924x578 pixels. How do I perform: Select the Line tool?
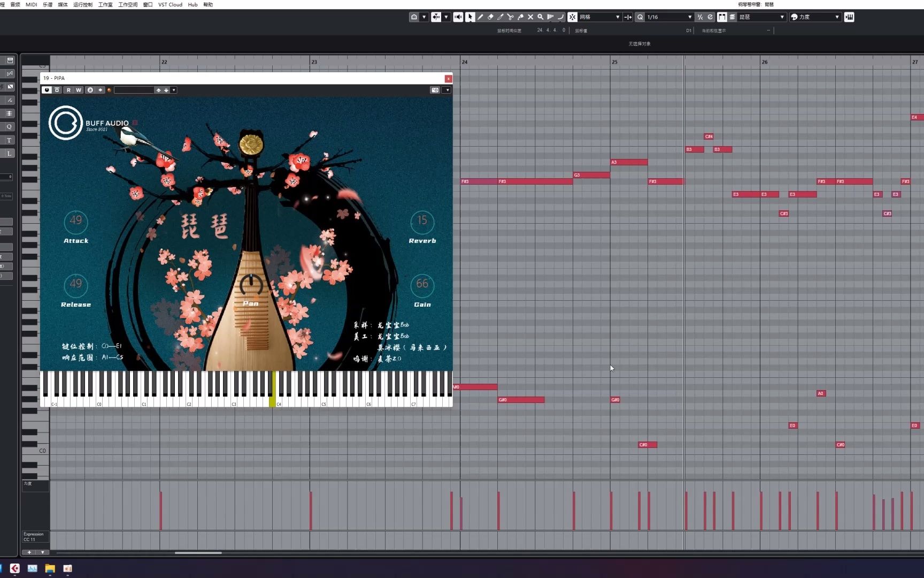pos(560,17)
